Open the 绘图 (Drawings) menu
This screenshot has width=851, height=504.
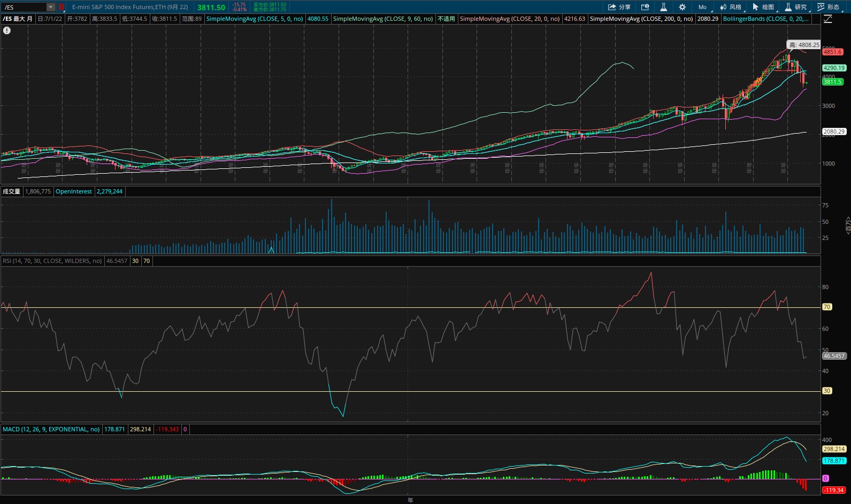[763, 7]
